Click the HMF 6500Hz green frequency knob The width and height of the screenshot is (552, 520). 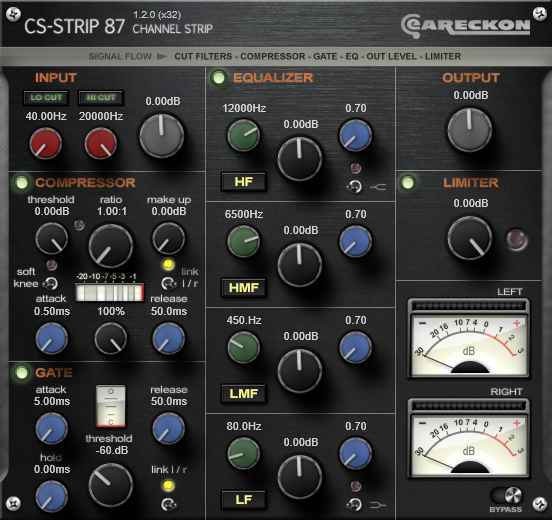pyautogui.click(x=243, y=242)
